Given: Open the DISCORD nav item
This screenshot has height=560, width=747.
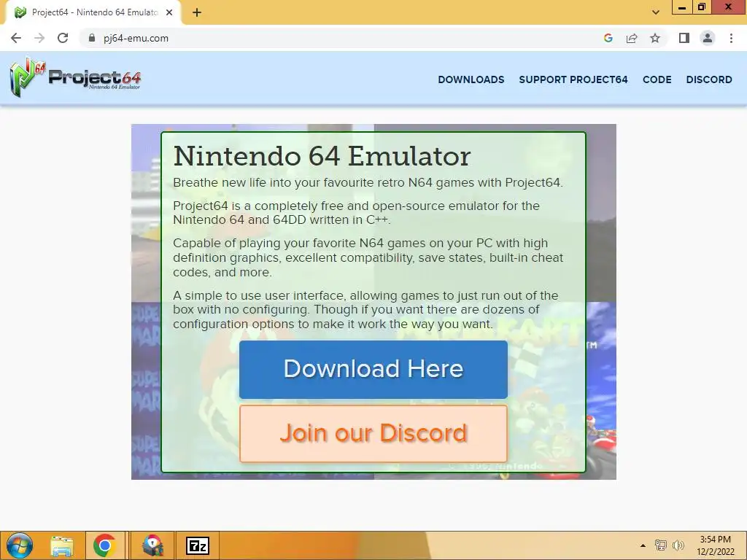Looking at the screenshot, I should (709, 79).
